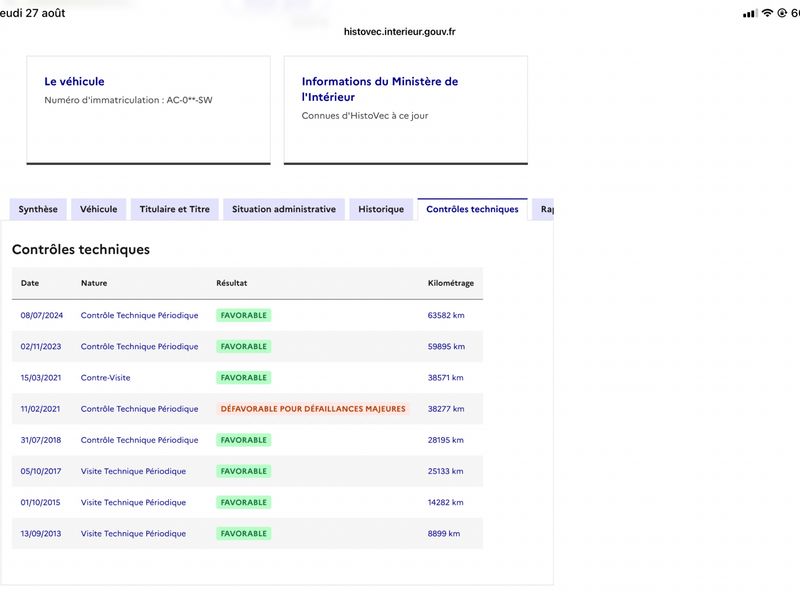This screenshot has width=800, height=600.
Task: Click Visite Technique Périodique for 01/10/2015
Action: (133, 502)
